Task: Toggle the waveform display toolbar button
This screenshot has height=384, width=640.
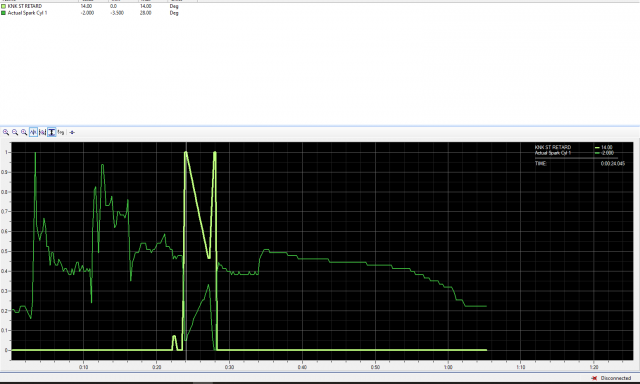Action: [x=33, y=132]
